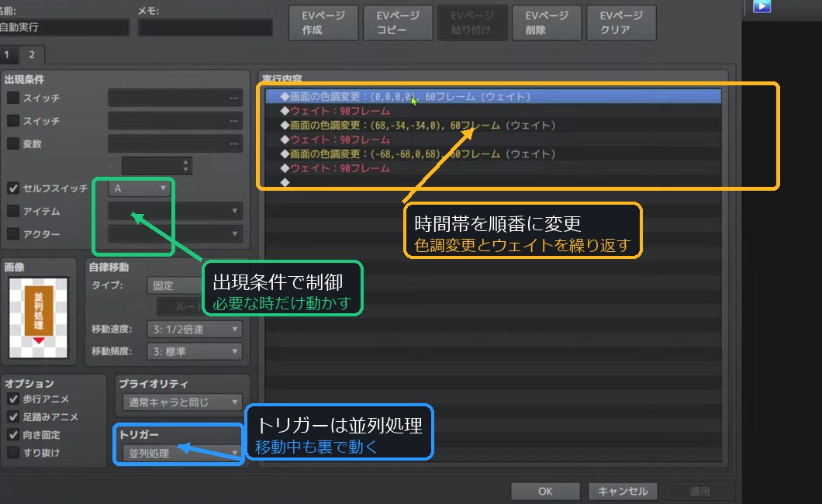Click the EVページコピー button

click(x=398, y=23)
